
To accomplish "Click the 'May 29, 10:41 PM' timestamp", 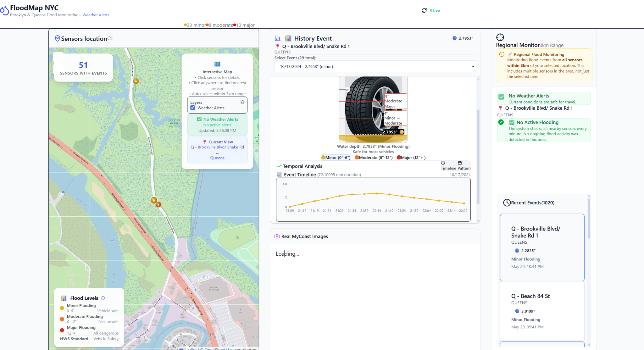I will tap(527, 266).
